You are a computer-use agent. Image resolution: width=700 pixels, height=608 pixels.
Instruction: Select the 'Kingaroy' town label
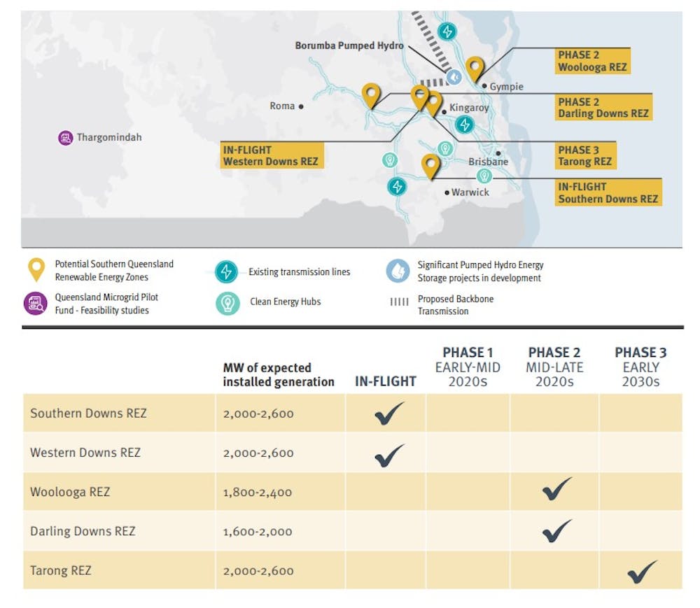[469, 108]
